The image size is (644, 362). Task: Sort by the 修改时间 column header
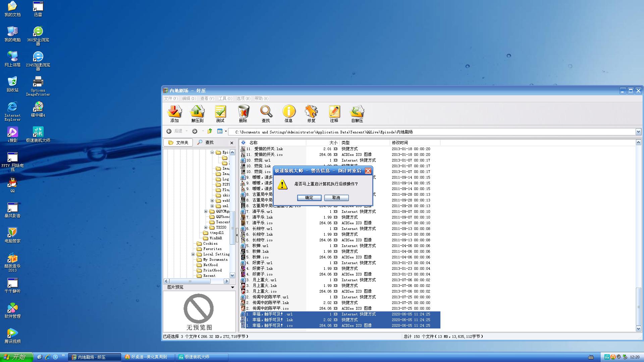(x=415, y=143)
